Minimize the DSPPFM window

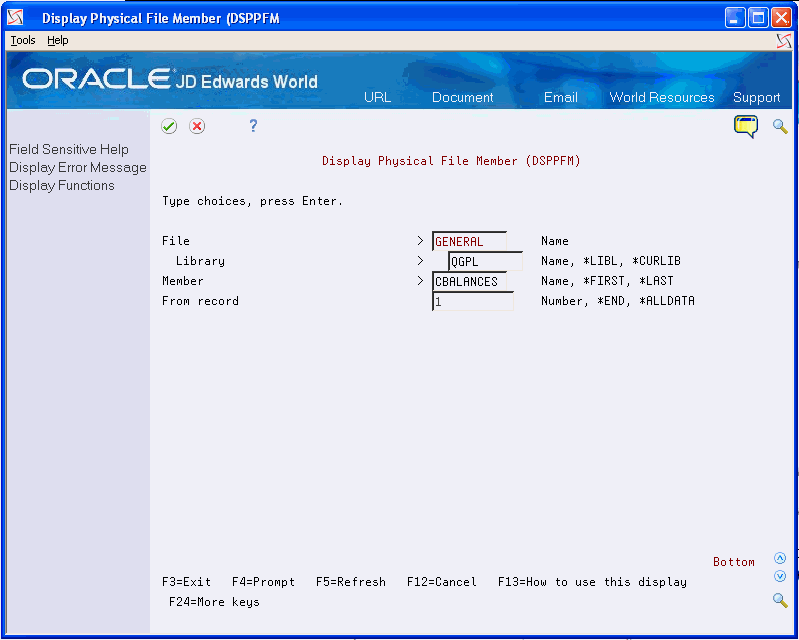coord(735,18)
